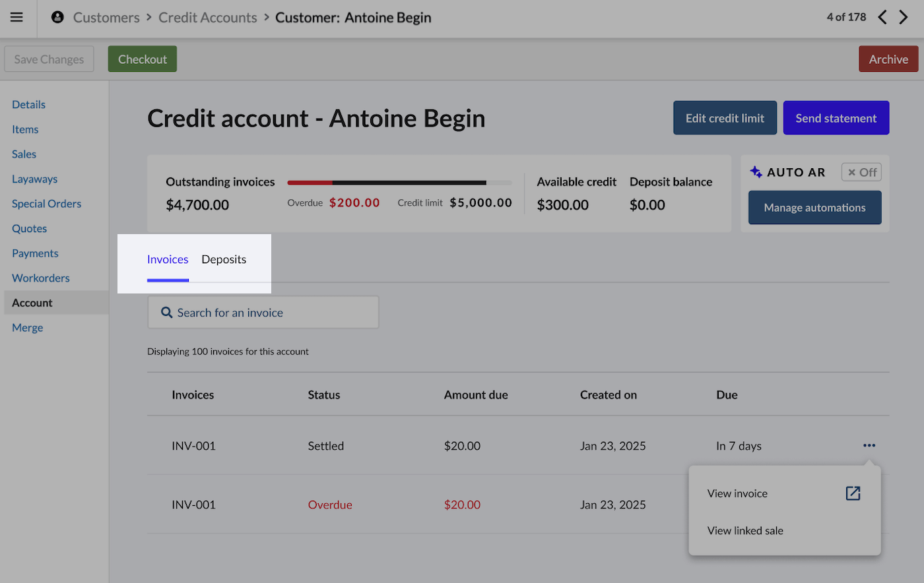The width and height of the screenshot is (924, 583).
Task: Open Edit credit limit dialog
Action: [x=725, y=117]
